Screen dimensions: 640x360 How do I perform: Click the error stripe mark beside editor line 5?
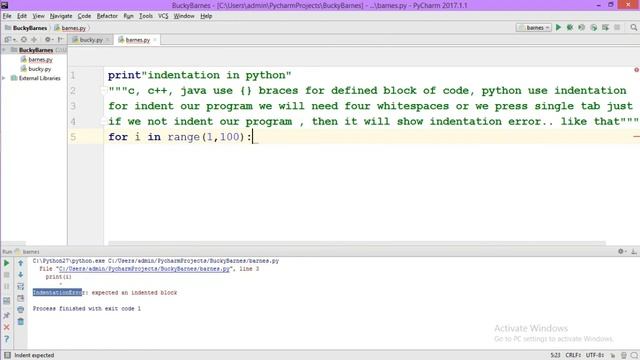click(636, 137)
